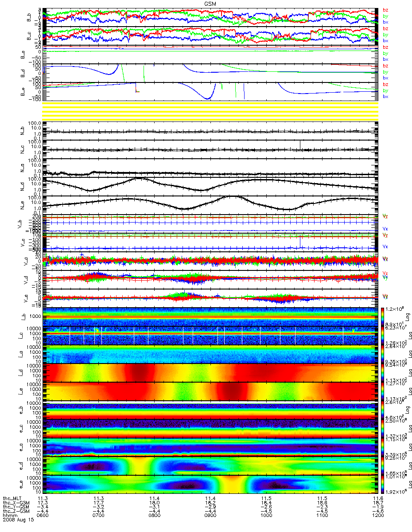Click the B_b panel axis label

(29, 18)
